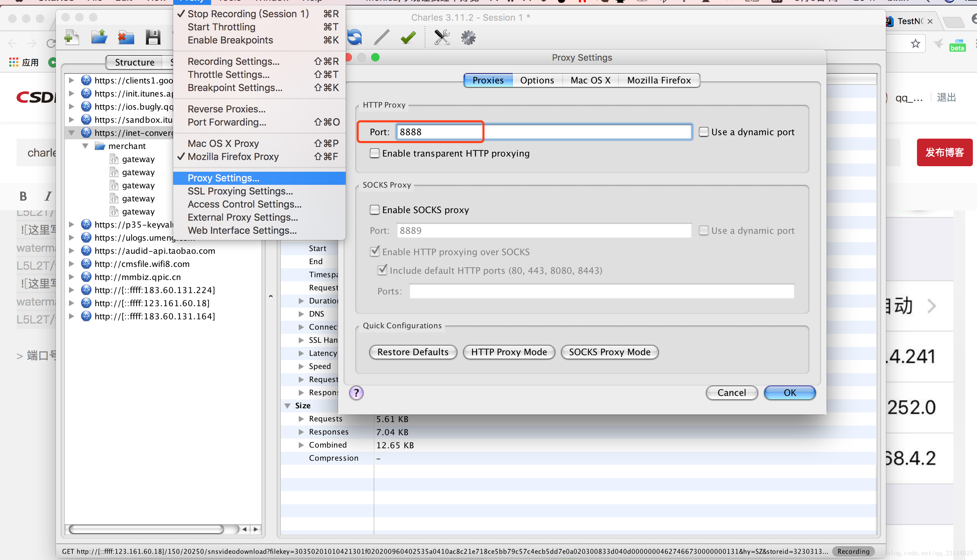Select Access Control Settings... menu entry
The height and width of the screenshot is (560, 977).
259,204
